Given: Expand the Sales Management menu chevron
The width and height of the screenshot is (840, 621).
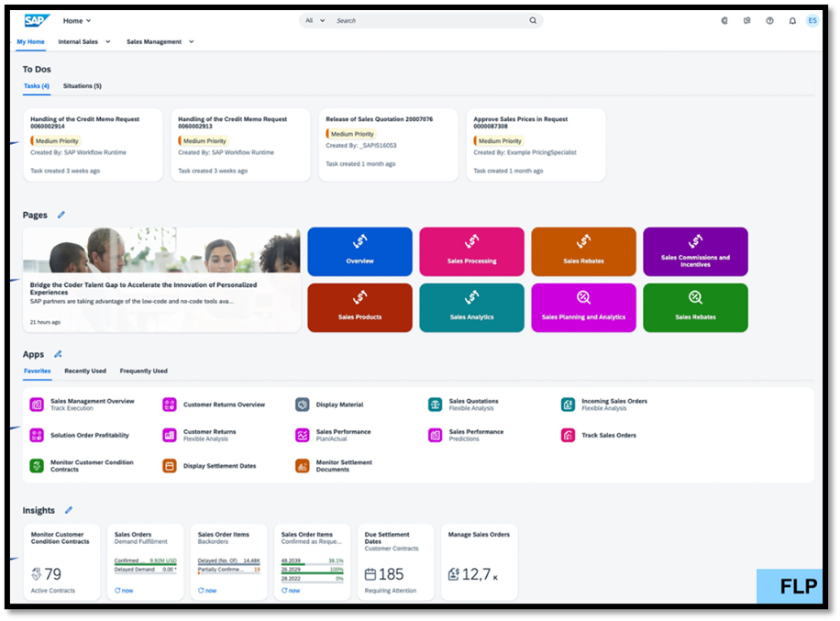Looking at the screenshot, I should point(191,41).
